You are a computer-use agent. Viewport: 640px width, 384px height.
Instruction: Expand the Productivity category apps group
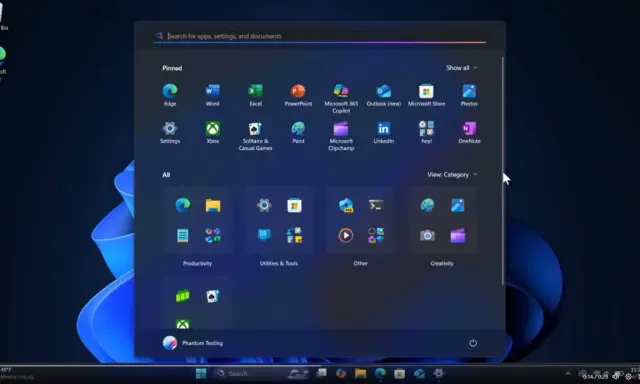tap(213, 235)
